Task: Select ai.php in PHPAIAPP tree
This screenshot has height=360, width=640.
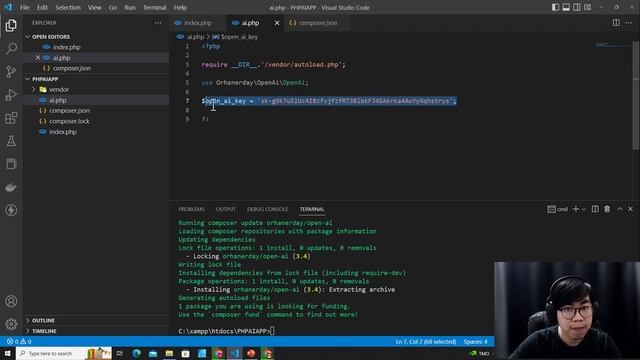Action: pyautogui.click(x=58, y=100)
